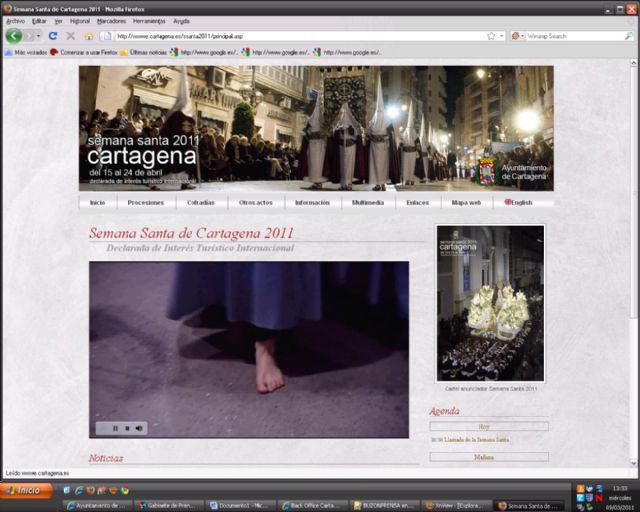Pause the video with the pause button
This screenshot has height=512, width=640.
coord(115,428)
